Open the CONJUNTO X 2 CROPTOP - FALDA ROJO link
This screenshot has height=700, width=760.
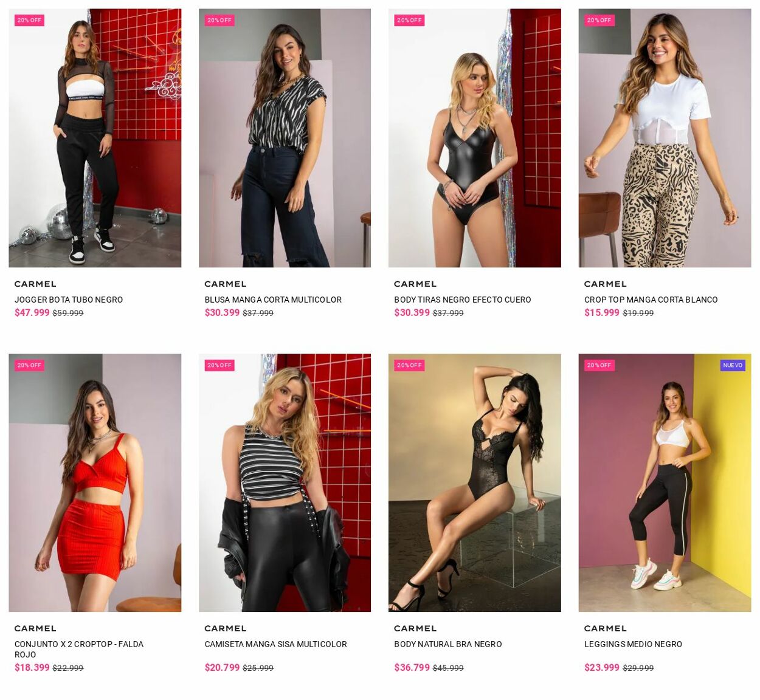click(x=79, y=649)
